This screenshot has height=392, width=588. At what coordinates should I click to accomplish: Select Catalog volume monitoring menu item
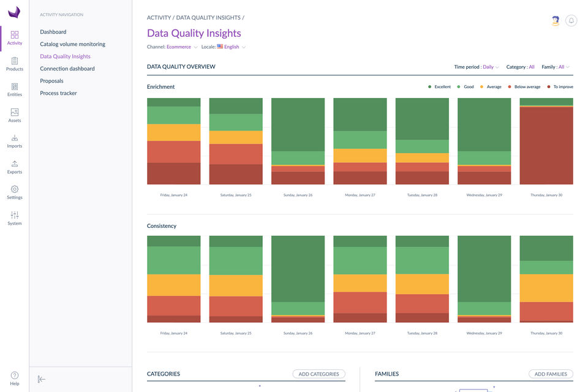pyautogui.click(x=72, y=44)
